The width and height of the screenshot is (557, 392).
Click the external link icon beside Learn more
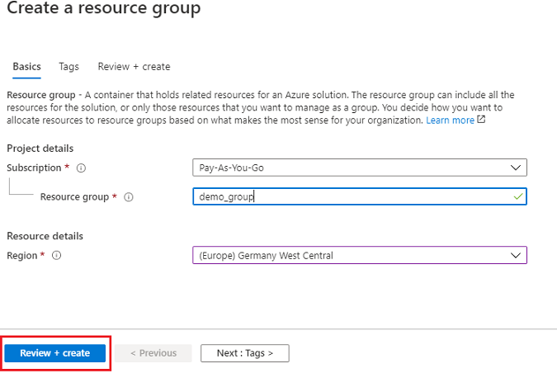481,120
